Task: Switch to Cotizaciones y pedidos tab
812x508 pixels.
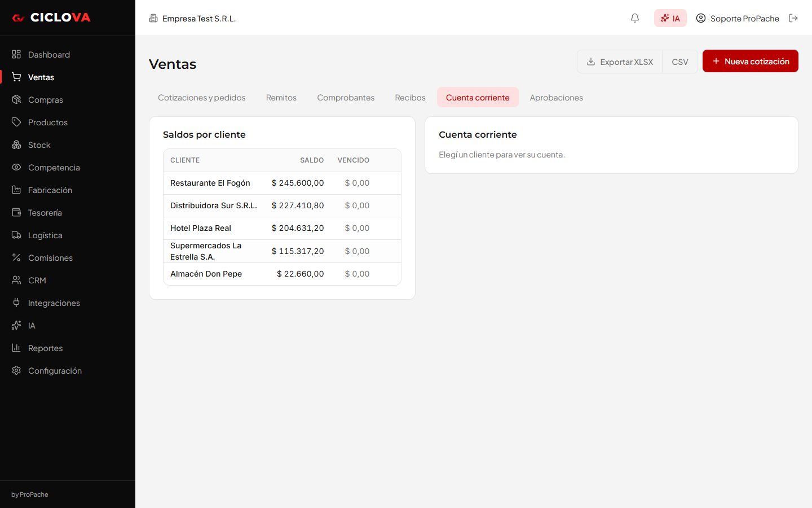Action: click(x=202, y=98)
